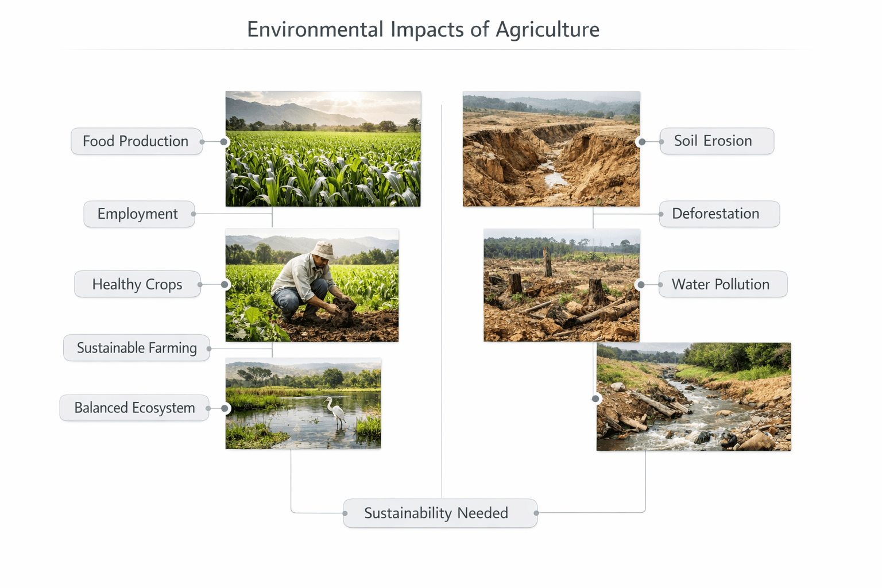Click the Water Pollution node
Image resolution: width=882 pixels, height=588 pixels.
coord(723,284)
